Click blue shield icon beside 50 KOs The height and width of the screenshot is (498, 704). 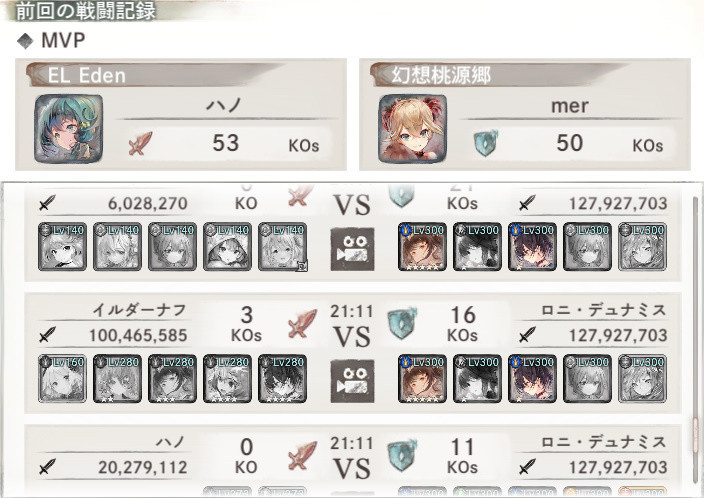pos(486,143)
